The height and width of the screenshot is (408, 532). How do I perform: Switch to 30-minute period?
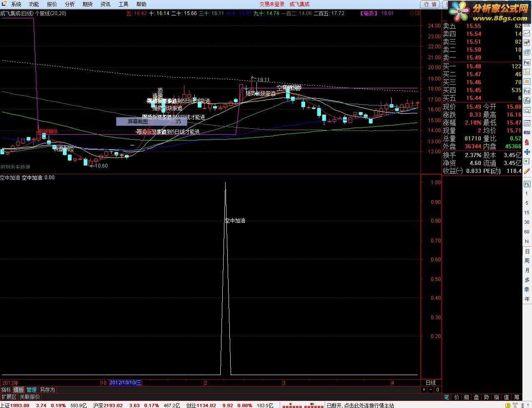click(527, 222)
